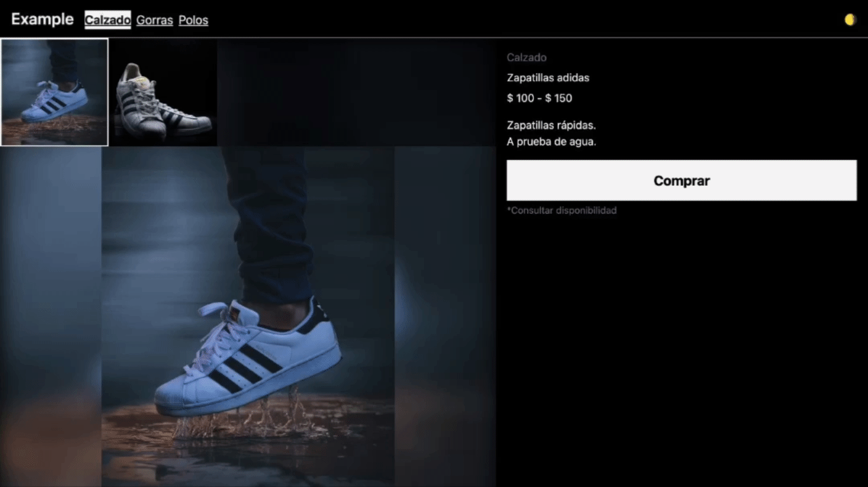The image size is (868, 487).
Task: Click the Consultar disponibilidad note
Action: pos(561,210)
